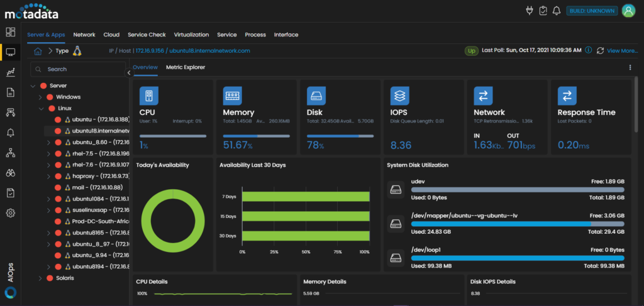Open notifications bell in the top header
The height and width of the screenshot is (306, 644).
tap(556, 11)
